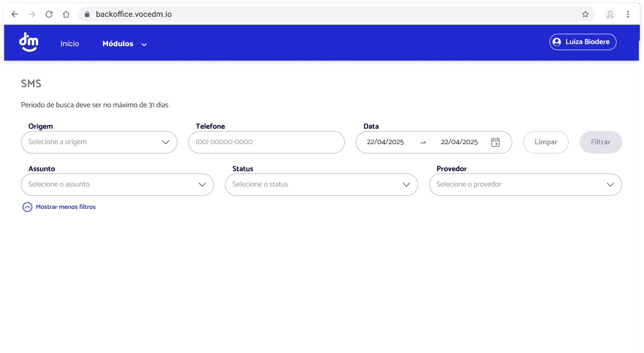
Task: Click the Telefone input field
Action: [266, 142]
